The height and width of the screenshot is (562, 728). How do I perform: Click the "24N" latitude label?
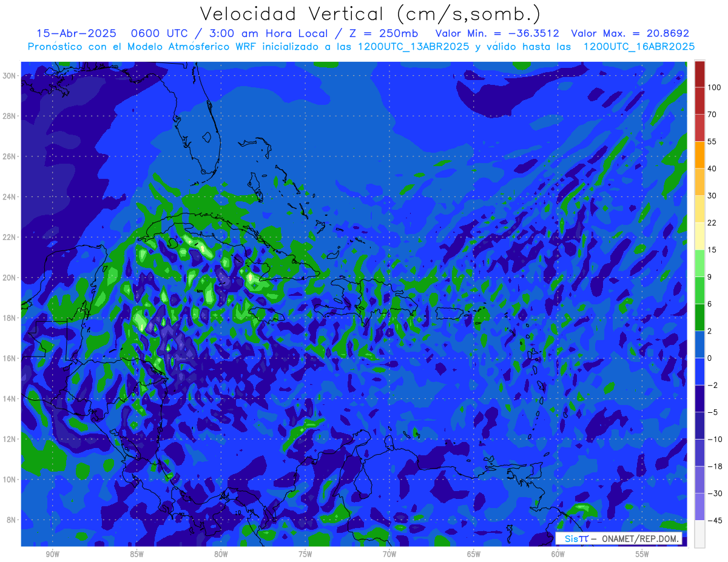(x=10, y=197)
